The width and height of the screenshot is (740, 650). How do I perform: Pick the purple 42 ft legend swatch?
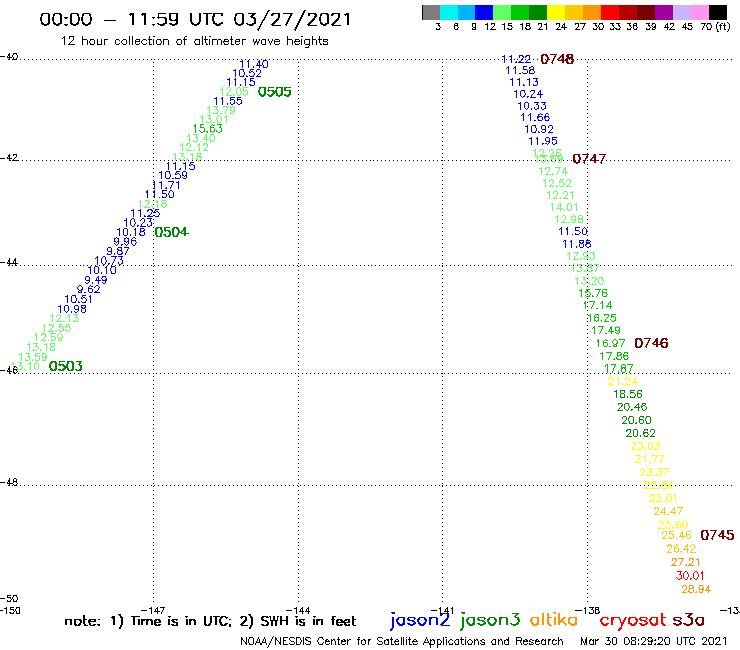(x=664, y=12)
